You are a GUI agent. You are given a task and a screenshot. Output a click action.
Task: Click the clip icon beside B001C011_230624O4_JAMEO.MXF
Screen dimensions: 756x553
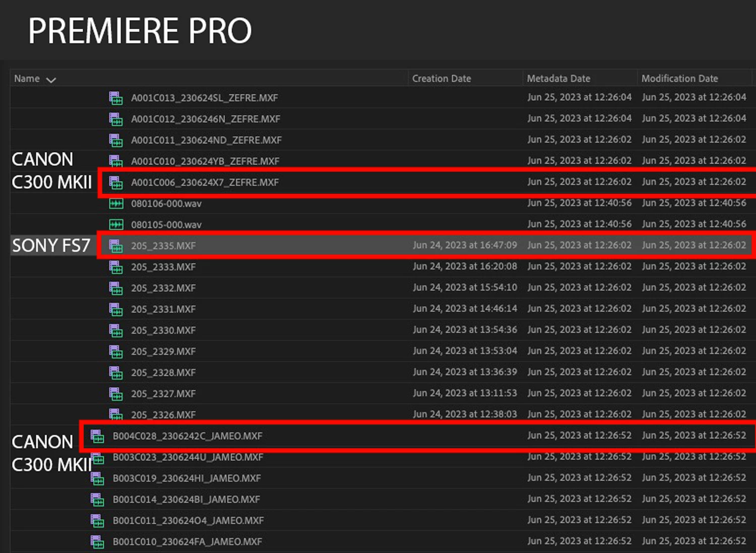pos(97,521)
